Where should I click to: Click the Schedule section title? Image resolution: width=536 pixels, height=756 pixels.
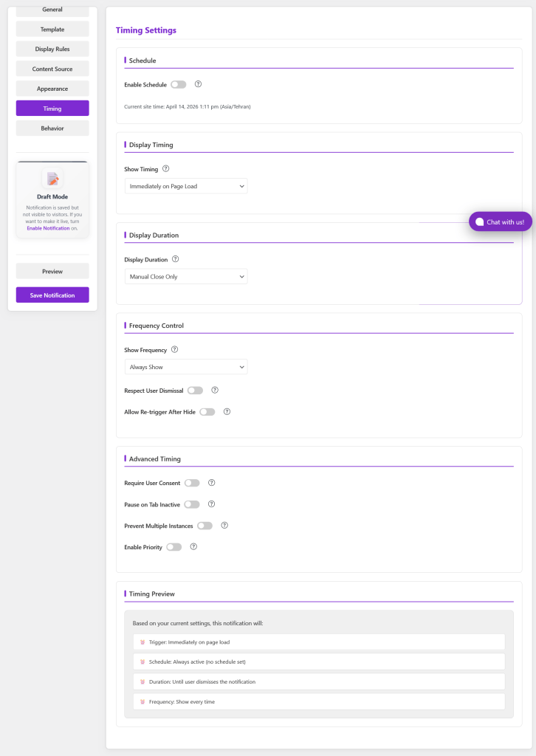142,61
